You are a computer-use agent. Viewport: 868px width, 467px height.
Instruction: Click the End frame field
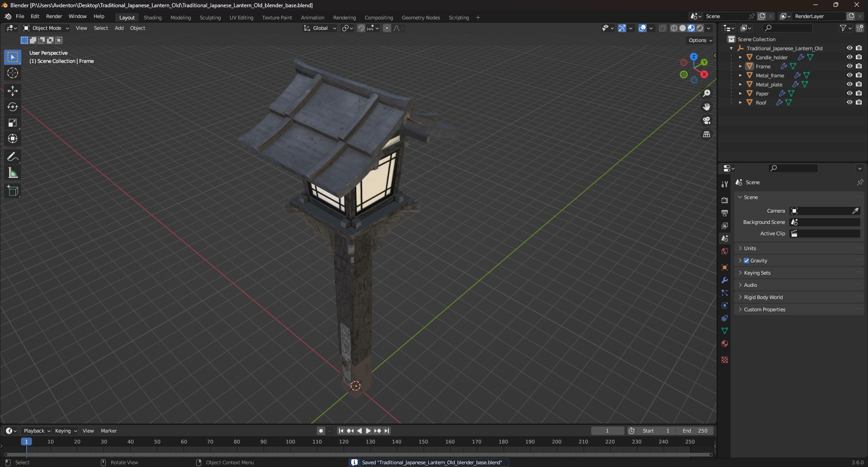[x=695, y=431]
